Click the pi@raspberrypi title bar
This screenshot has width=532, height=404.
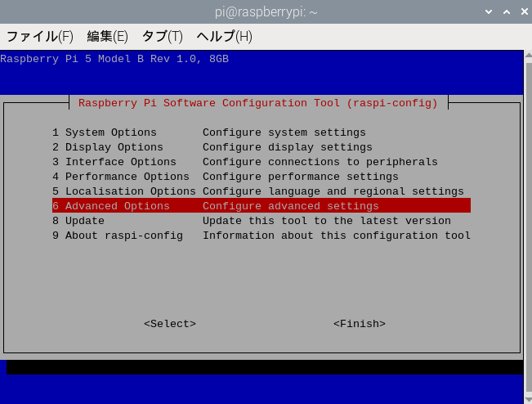coord(266,12)
